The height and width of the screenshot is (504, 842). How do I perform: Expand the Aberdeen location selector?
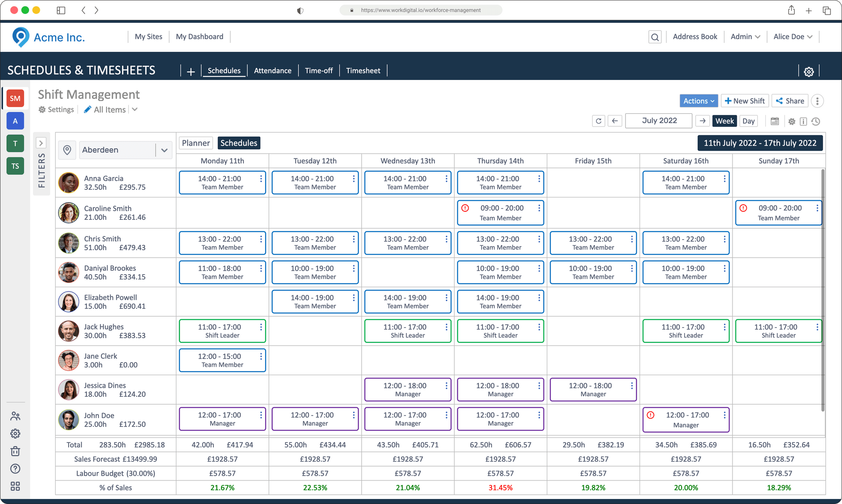(164, 150)
